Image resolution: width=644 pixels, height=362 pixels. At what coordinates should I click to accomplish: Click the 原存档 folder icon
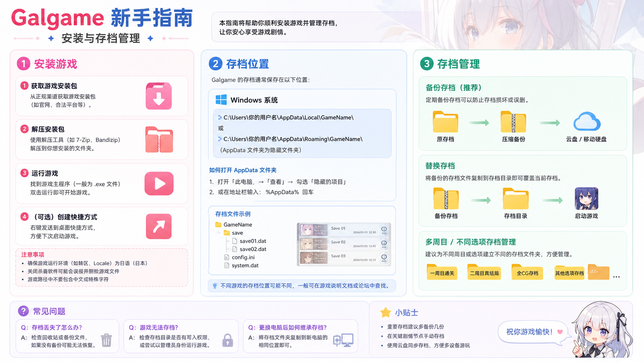445,122
